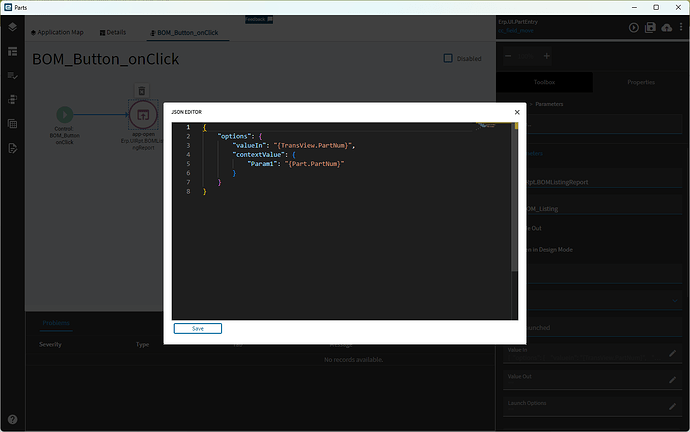Open the Toolbox tab
The width and height of the screenshot is (690, 432).
point(544,82)
